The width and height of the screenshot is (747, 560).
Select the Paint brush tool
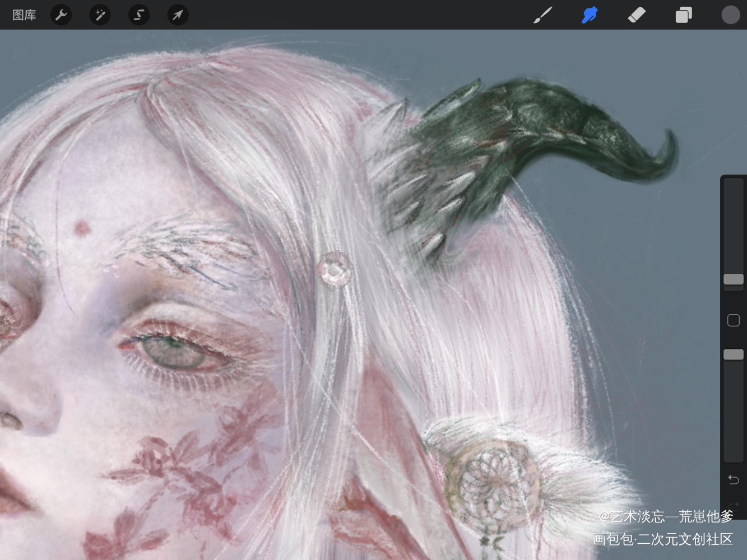coord(542,15)
